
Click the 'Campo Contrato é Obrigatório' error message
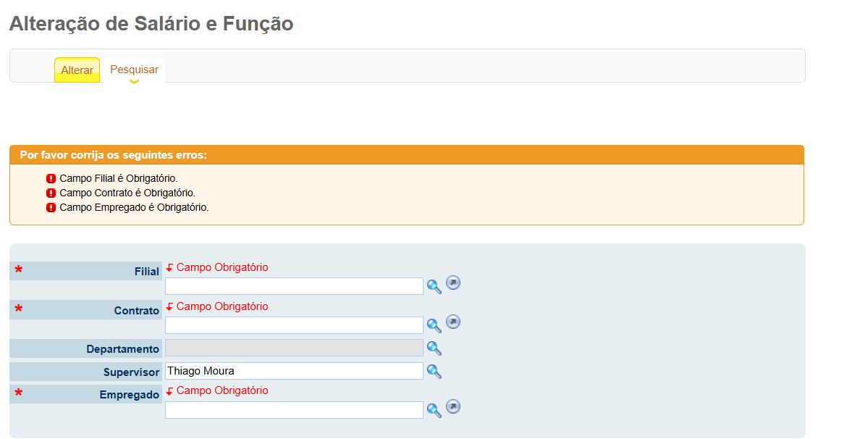(127, 193)
